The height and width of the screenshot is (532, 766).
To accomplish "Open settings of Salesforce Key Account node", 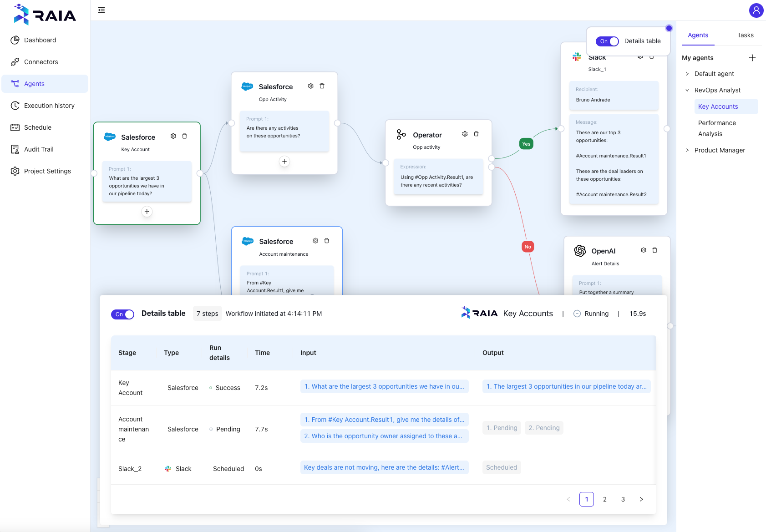I will coord(173,136).
